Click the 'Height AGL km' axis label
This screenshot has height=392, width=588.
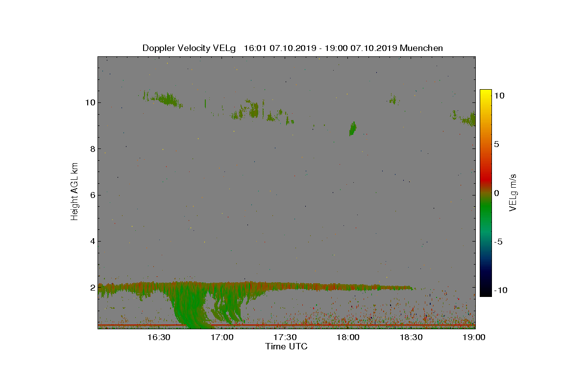74,191
